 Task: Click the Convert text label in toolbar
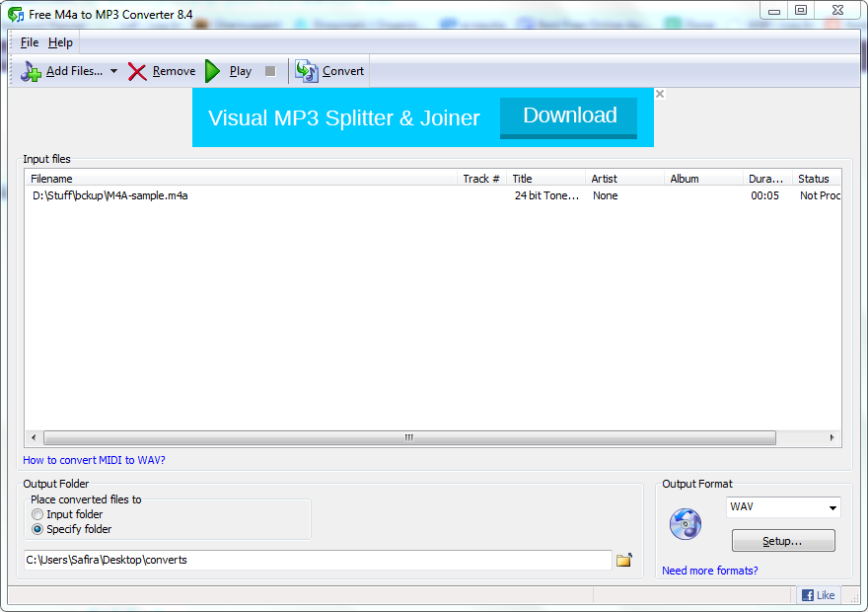click(x=343, y=71)
